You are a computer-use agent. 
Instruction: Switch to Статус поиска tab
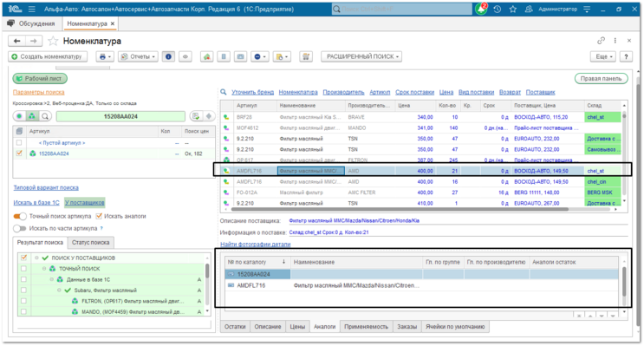click(x=91, y=243)
